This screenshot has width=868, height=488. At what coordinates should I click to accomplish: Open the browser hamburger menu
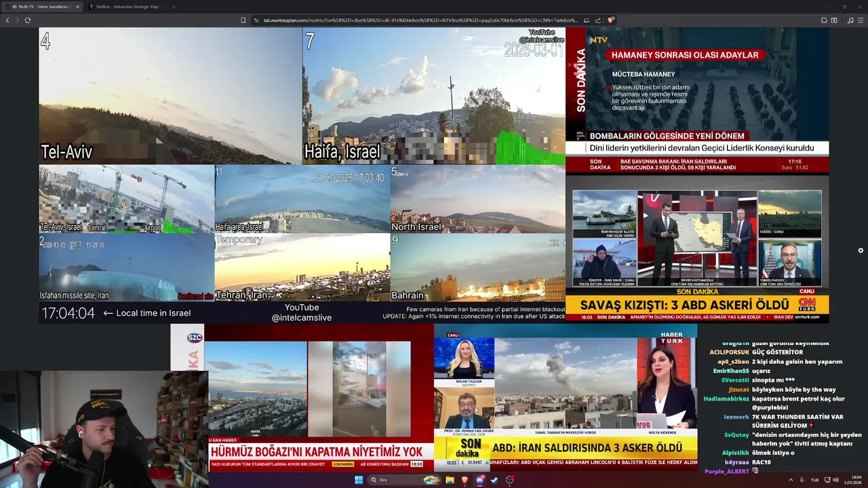click(x=861, y=20)
